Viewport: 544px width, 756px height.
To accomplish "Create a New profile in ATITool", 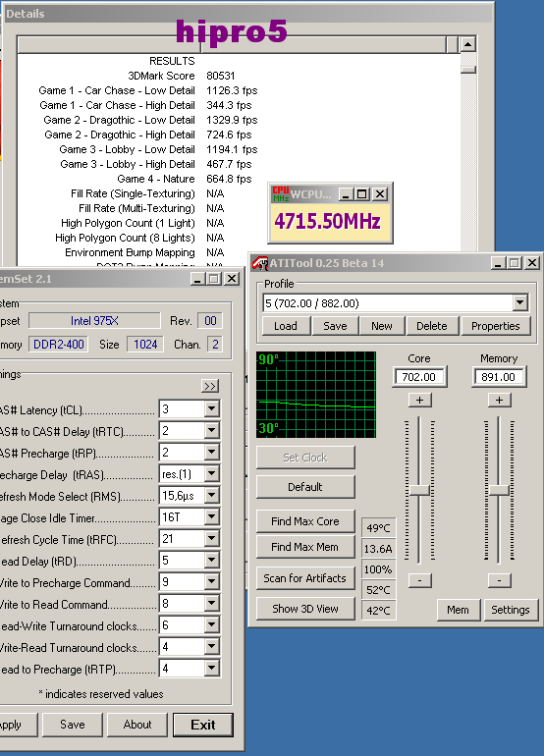I will [381, 326].
